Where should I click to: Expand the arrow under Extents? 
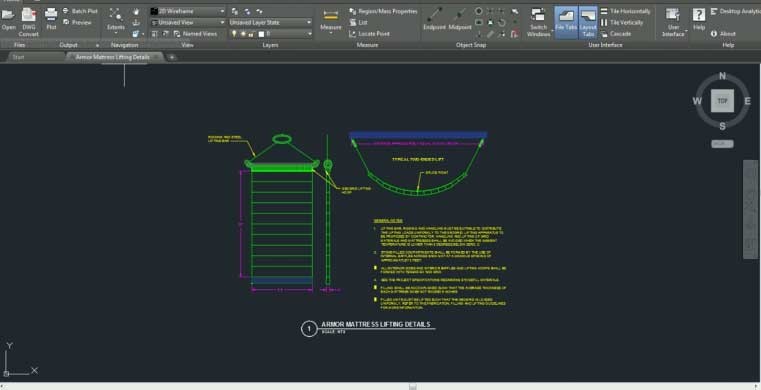coord(116,33)
